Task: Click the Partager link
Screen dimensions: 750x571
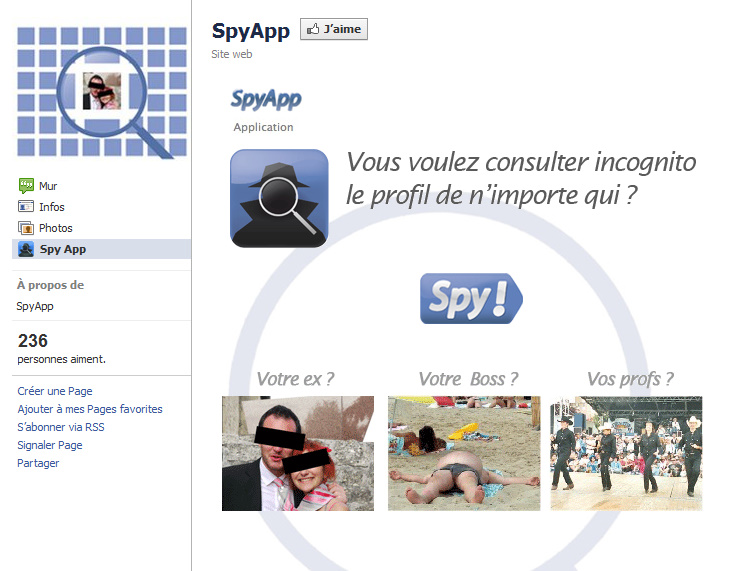Action: (38, 463)
